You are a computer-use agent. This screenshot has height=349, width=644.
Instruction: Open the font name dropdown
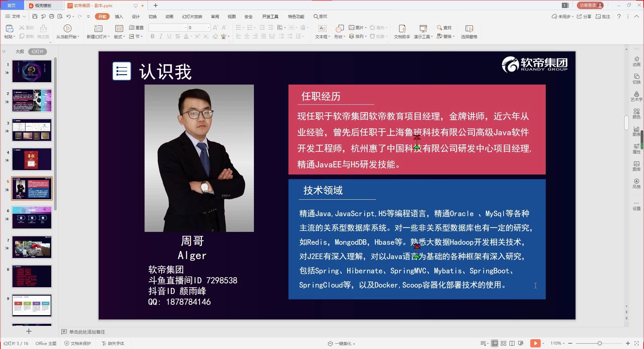coord(185,28)
